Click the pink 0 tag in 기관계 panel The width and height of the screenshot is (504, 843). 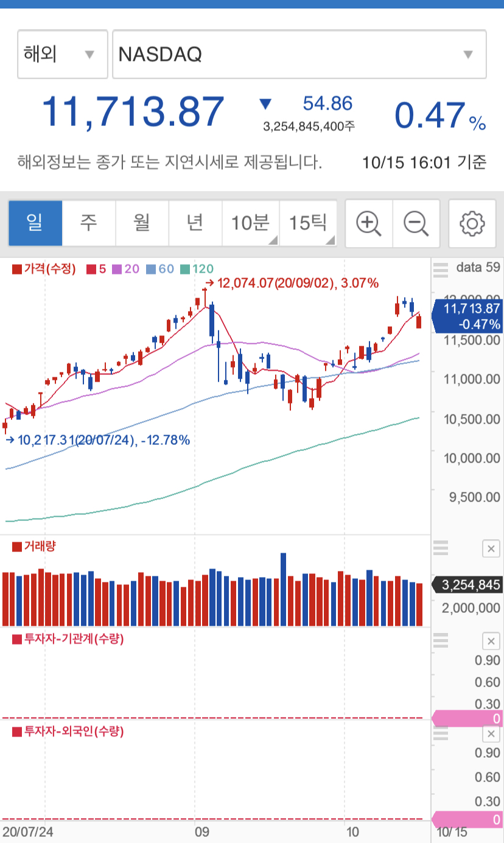point(466,719)
